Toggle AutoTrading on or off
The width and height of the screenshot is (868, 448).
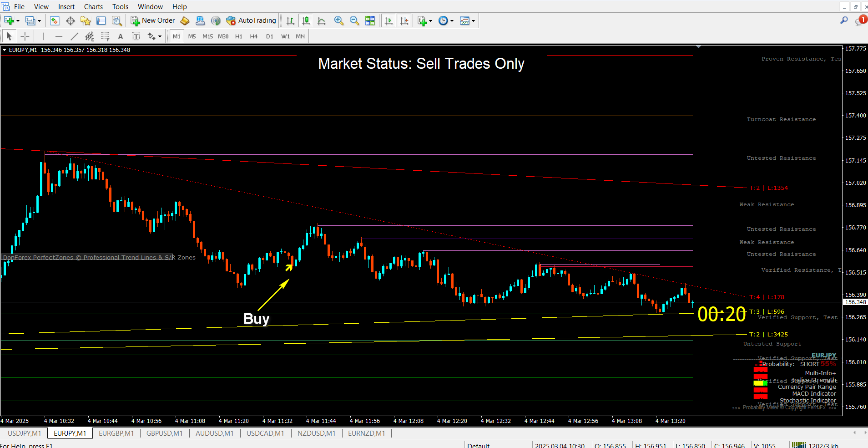[251, 20]
